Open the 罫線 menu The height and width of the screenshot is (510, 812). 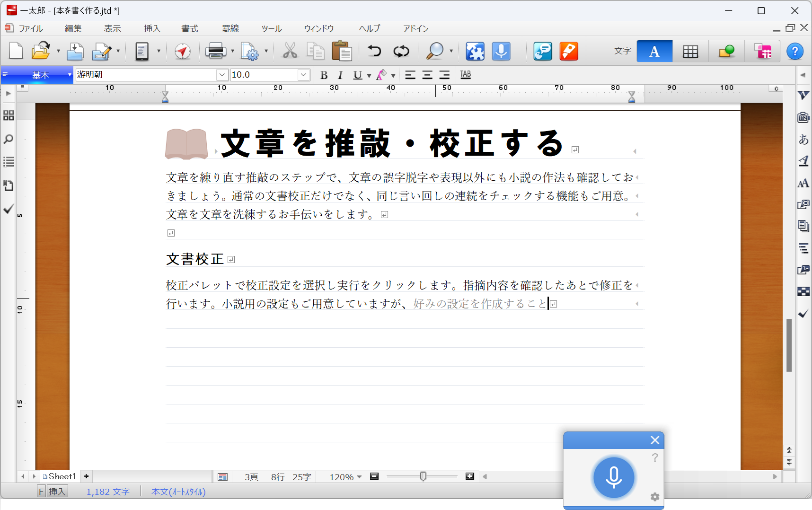coord(230,28)
